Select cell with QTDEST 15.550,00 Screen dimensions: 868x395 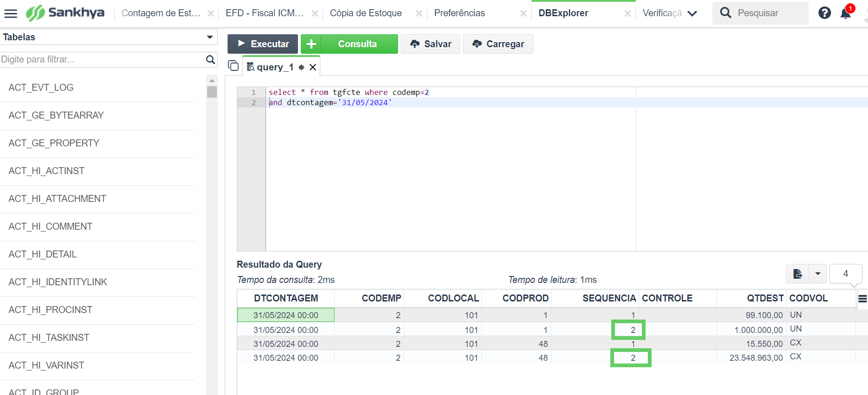point(751,344)
